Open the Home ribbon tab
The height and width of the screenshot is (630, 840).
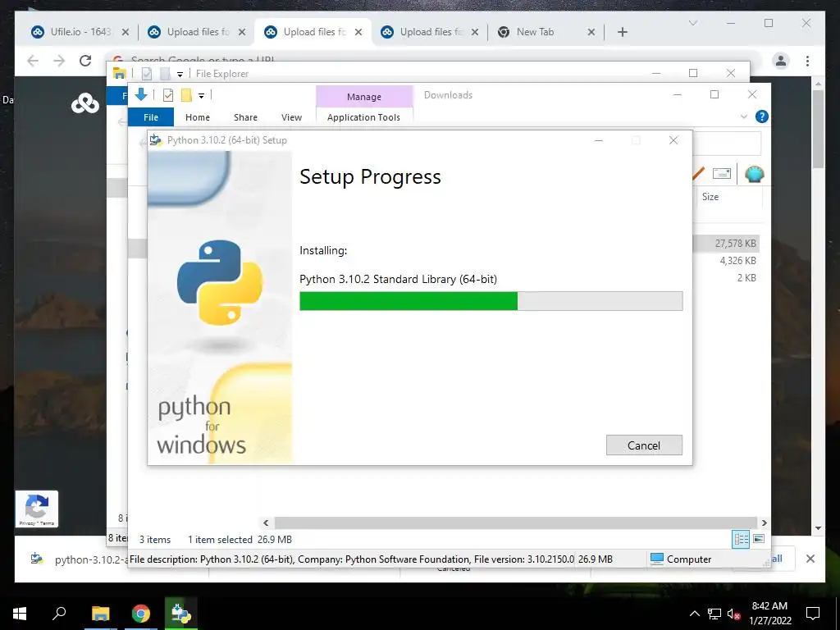pos(197,116)
